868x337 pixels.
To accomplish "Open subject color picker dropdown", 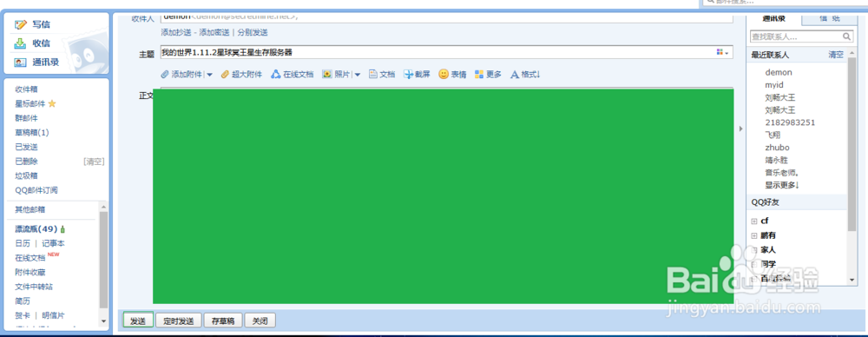I will point(723,52).
